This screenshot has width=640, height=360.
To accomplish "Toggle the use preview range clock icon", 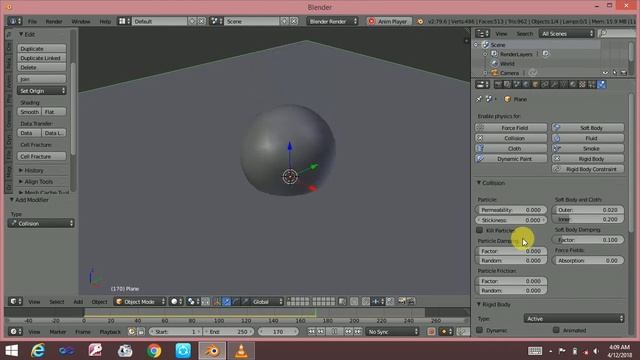I will [132, 331].
